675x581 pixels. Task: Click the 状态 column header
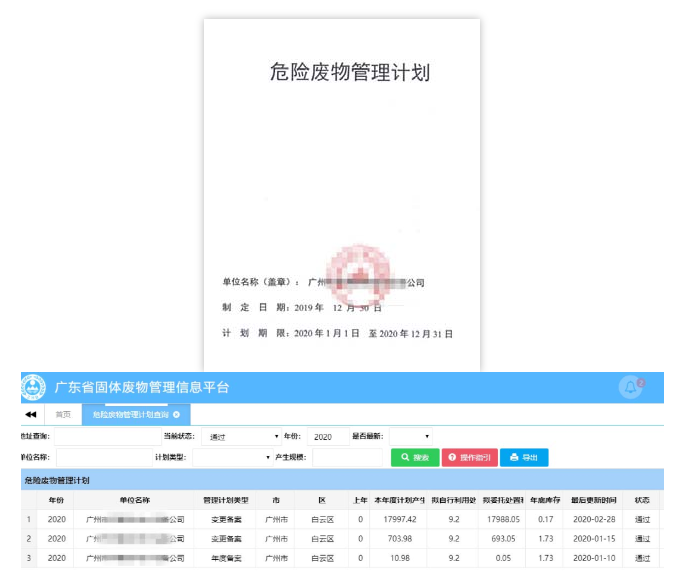(x=642, y=500)
